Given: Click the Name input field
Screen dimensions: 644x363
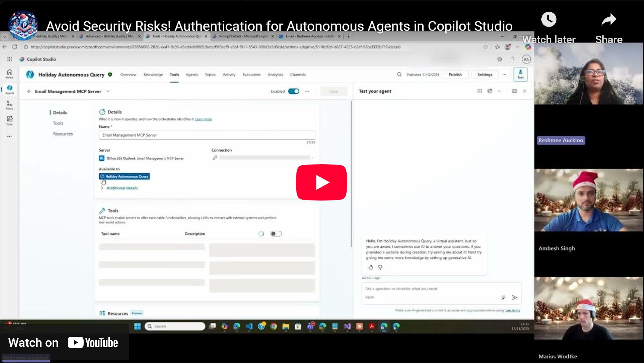Looking at the screenshot, I should pos(207,135).
